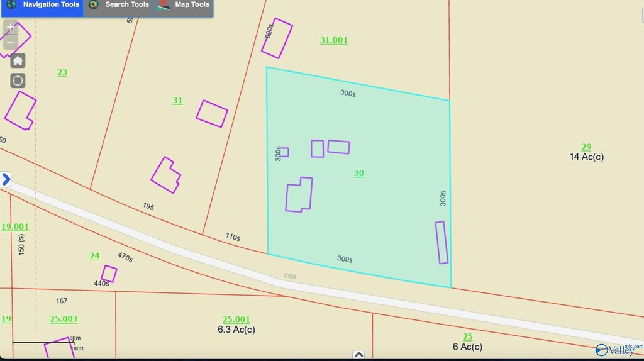This screenshot has height=361, width=644.
Task: Click the ValleyMLS logo watermark
Action: pos(619,349)
